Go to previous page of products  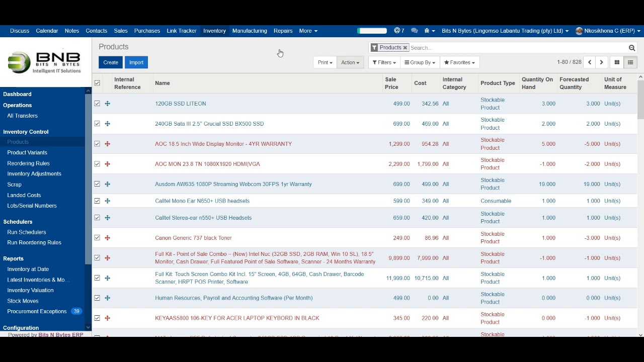click(590, 62)
